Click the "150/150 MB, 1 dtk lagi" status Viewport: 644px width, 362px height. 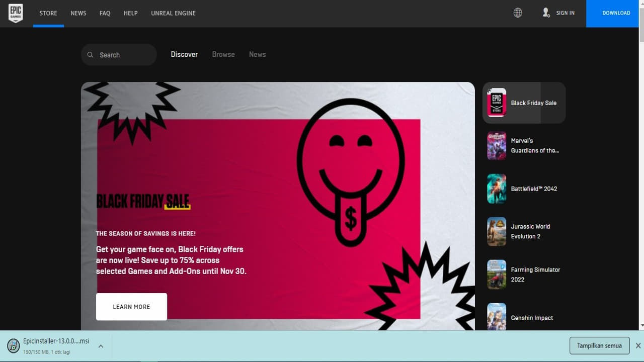point(47,352)
